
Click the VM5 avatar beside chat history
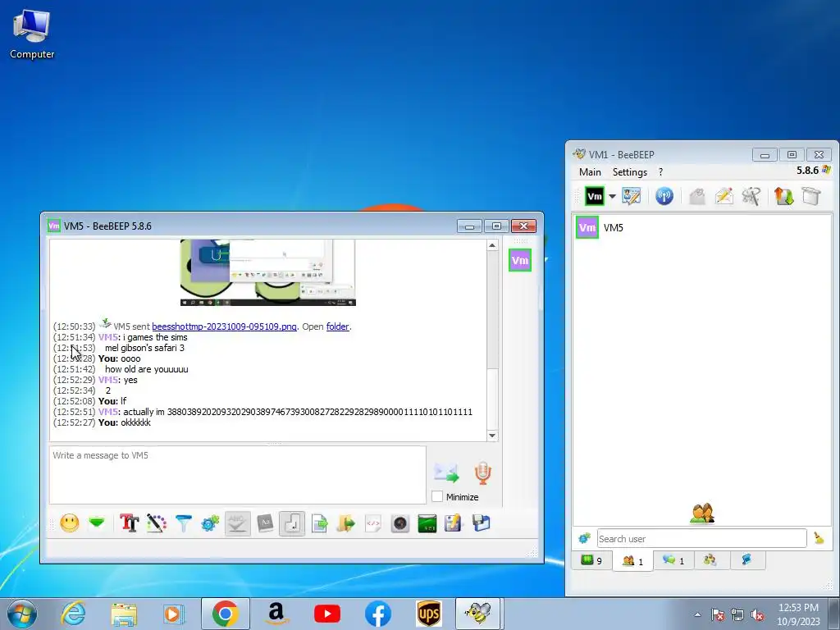click(519, 260)
